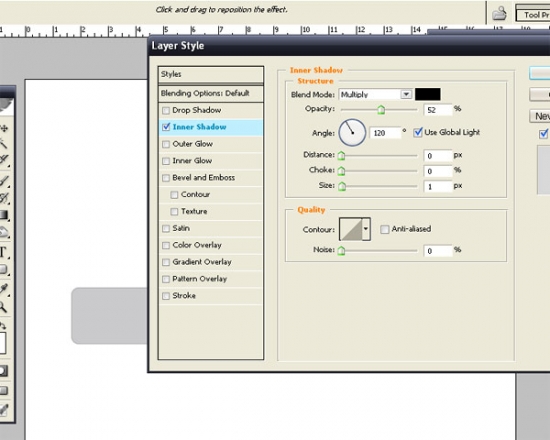This screenshot has height=440, width=550.
Task: Click the Angle field showing 120
Action: click(385, 133)
